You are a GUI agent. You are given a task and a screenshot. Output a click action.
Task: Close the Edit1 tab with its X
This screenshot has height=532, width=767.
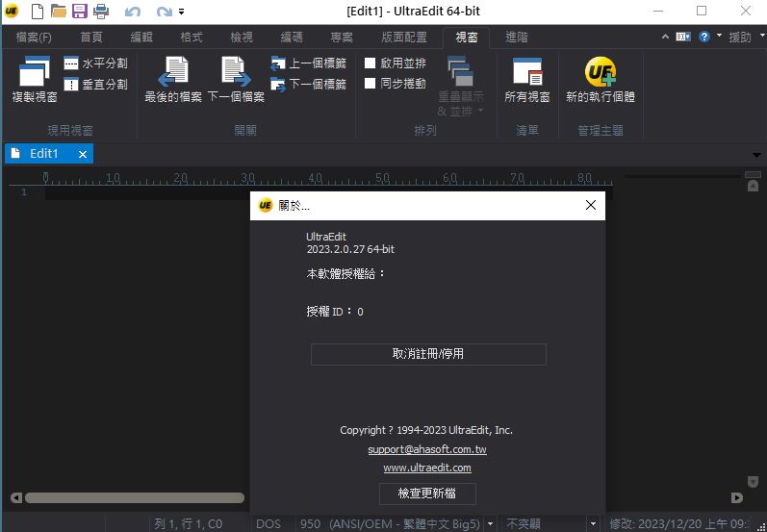pos(83,155)
